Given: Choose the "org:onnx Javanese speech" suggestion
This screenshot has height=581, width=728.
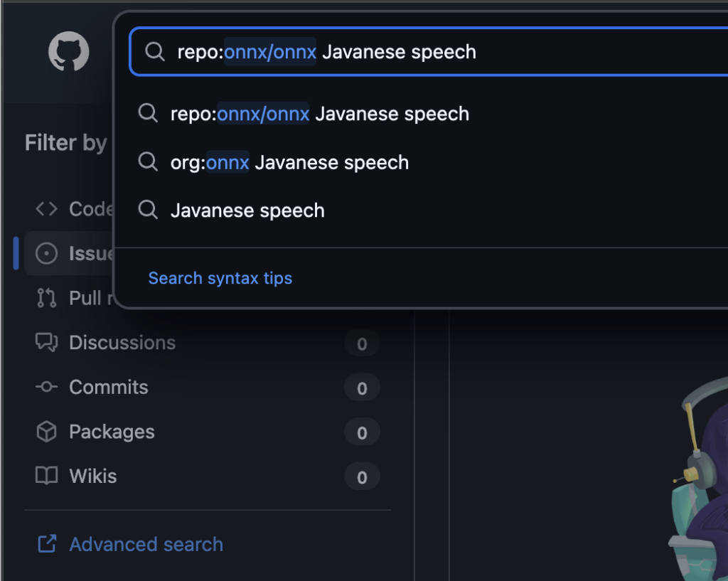Looking at the screenshot, I should pos(289,162).
